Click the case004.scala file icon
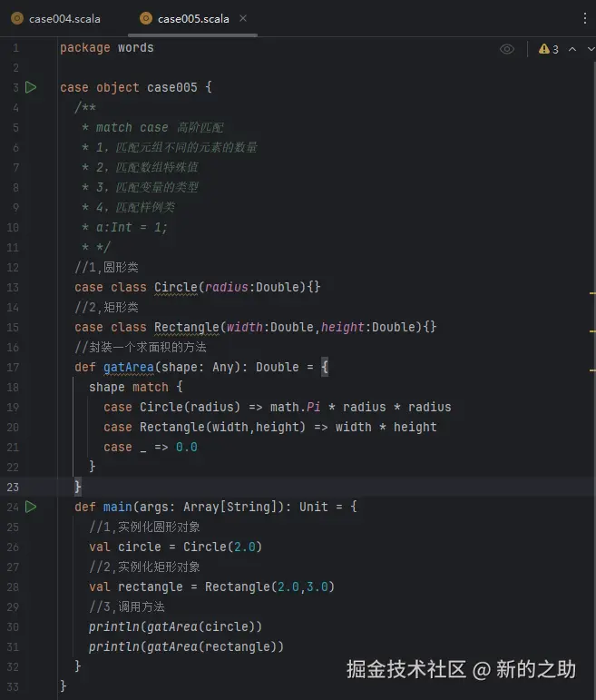Screen dimensions: 596x700 17,18
